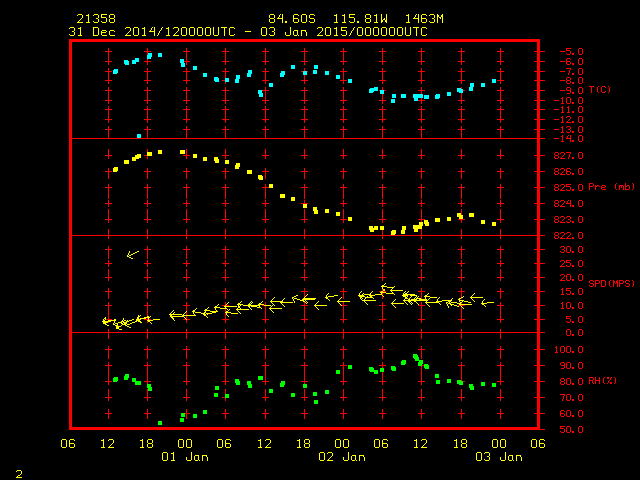Click start time 31 Dec 2014/120000UTC
The width and height of the screenshot is (640, 480).
coord(152,32)
